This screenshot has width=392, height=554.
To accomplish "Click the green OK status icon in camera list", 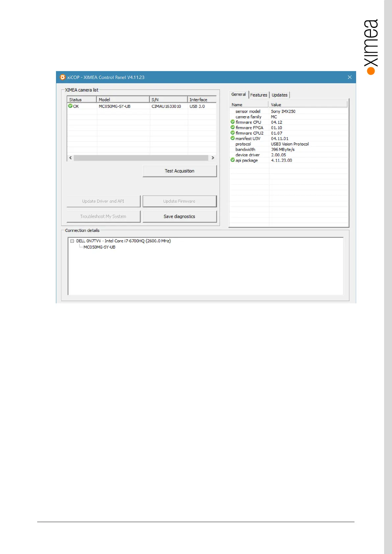I will pos(70,106).
